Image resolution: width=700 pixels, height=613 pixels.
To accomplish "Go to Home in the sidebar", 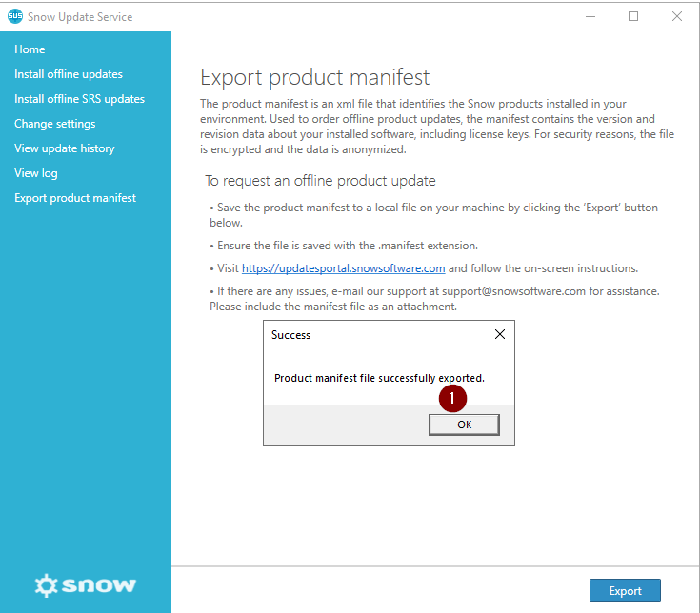I will tap(30, 49).
